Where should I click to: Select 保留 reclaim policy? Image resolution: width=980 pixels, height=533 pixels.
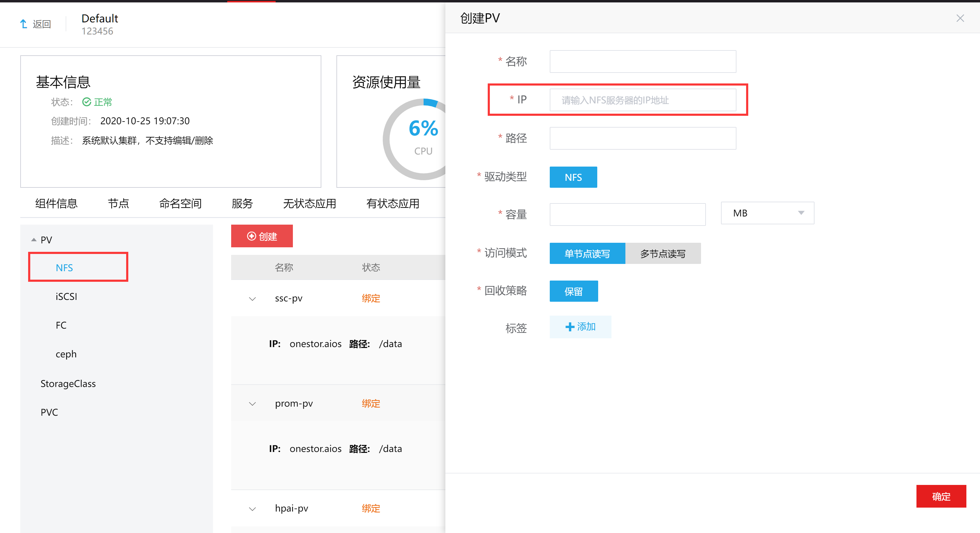coord(573,291)
